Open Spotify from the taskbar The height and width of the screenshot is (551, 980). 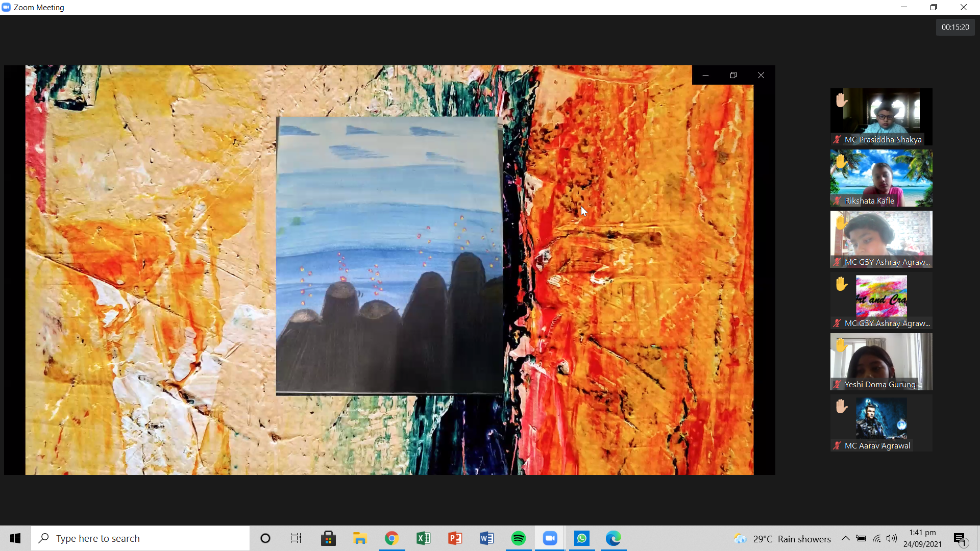[x=518, y=538]
